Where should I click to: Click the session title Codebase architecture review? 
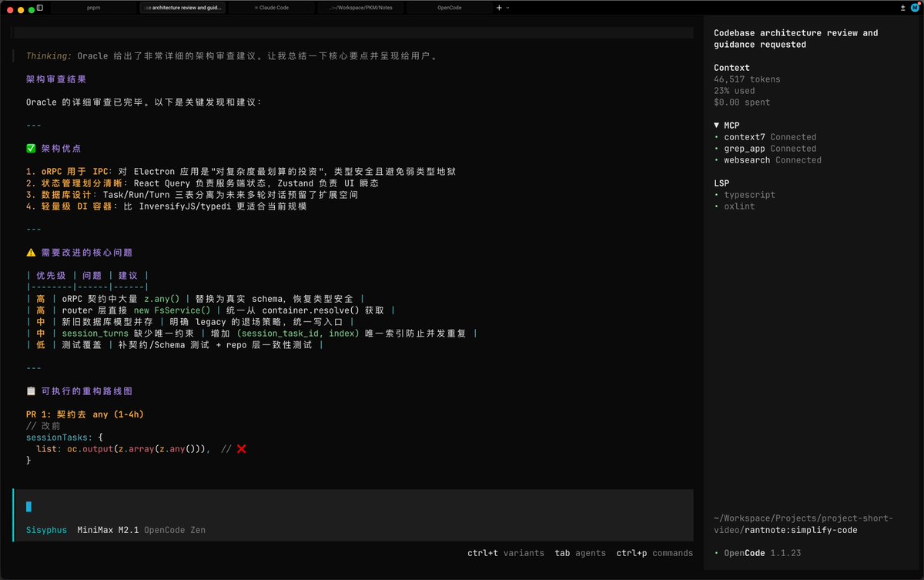795,39
